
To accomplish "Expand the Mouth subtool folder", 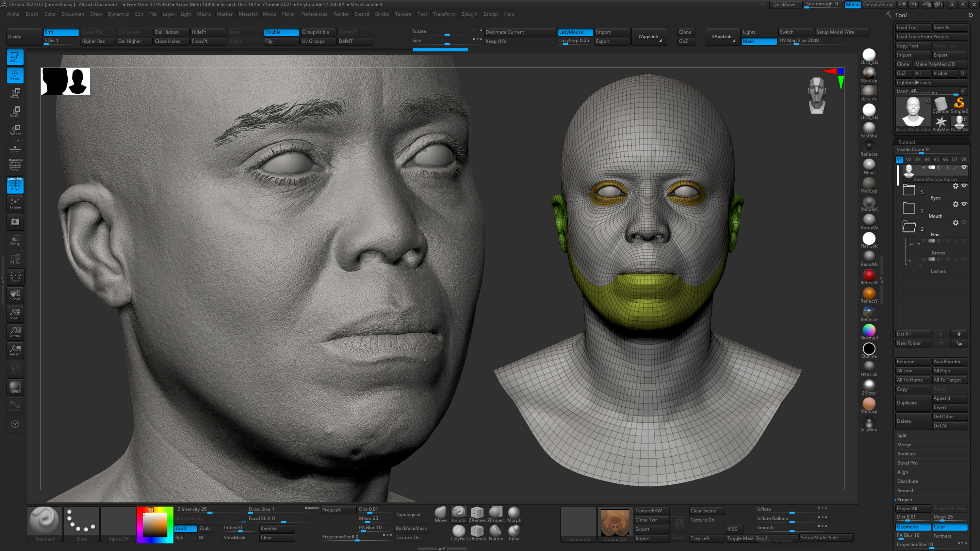I will pos(909,208).
